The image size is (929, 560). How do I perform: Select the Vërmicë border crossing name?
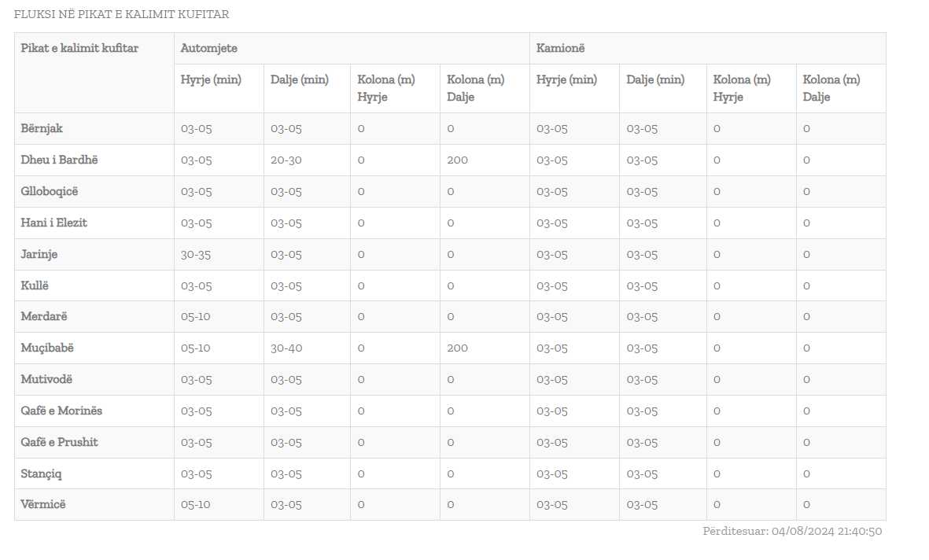(43, 504)
